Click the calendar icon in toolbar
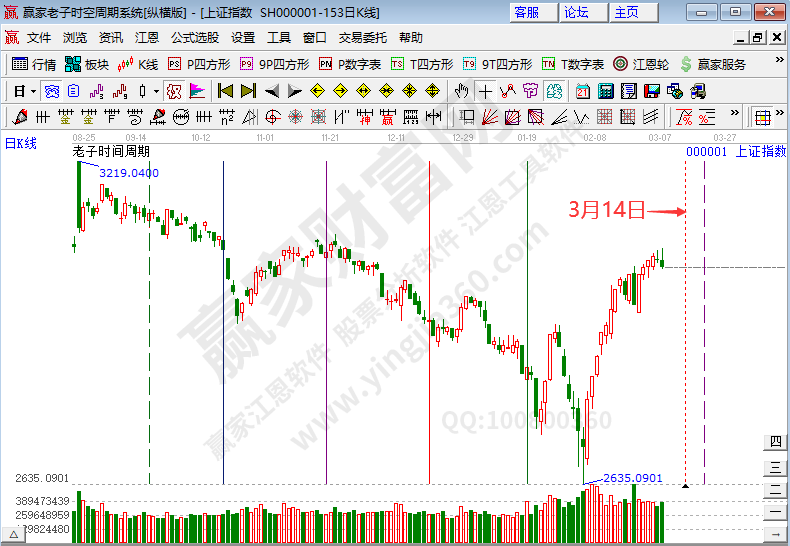 click(582, 91)
